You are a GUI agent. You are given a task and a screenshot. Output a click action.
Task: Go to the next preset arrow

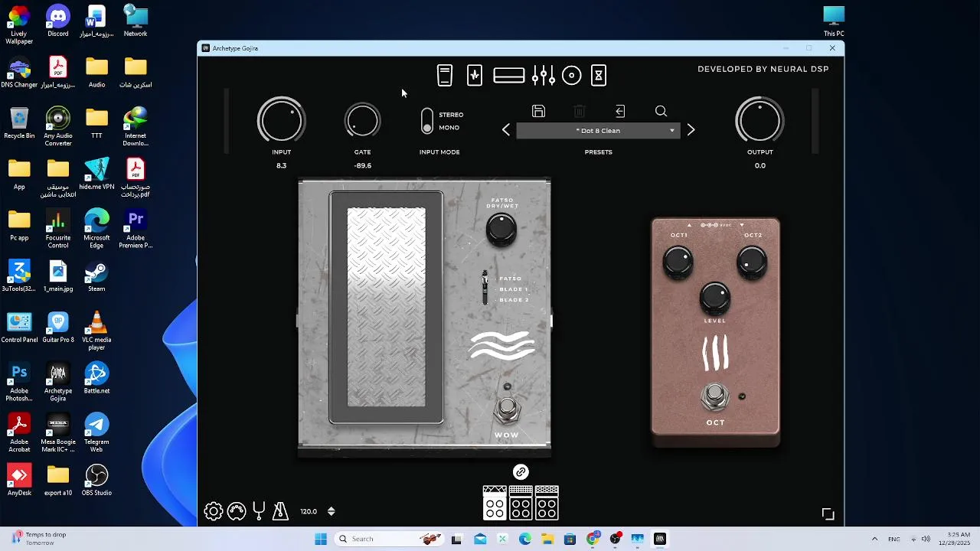pyautogui.click(x=691, y=130)
